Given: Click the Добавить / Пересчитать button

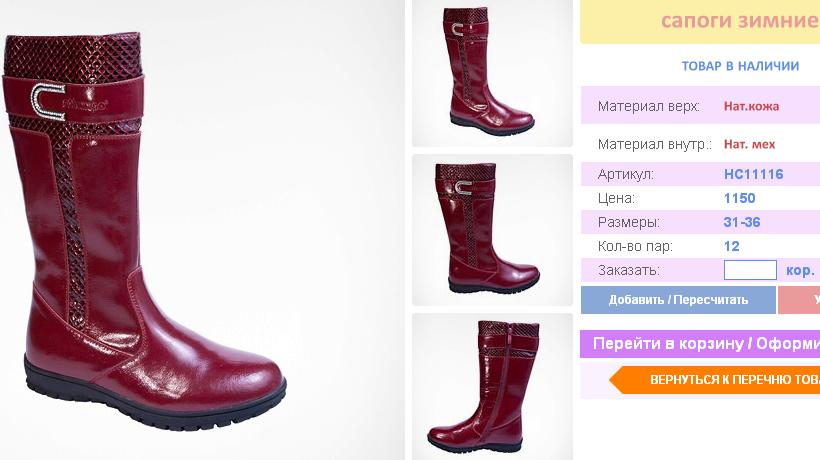Looking at the screenshot, I should pyautogui.click(x=678, y=300).
